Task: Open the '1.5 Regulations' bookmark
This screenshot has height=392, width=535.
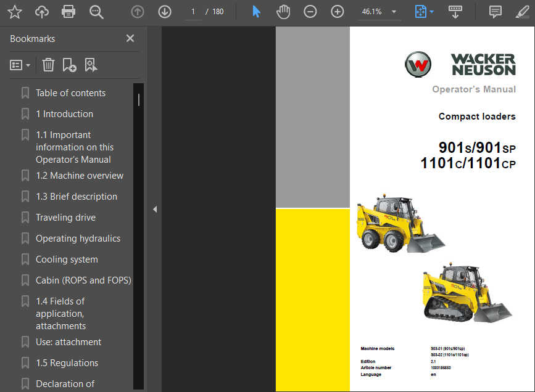Action: click(x=67, y=363)
